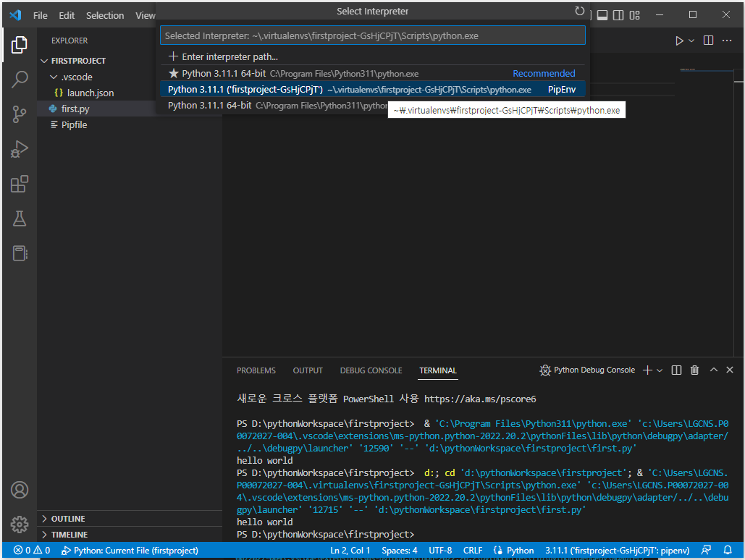The image size is (745, 560).
Task: Switch to the TERMINAL tab
Action: pos(437,370)
